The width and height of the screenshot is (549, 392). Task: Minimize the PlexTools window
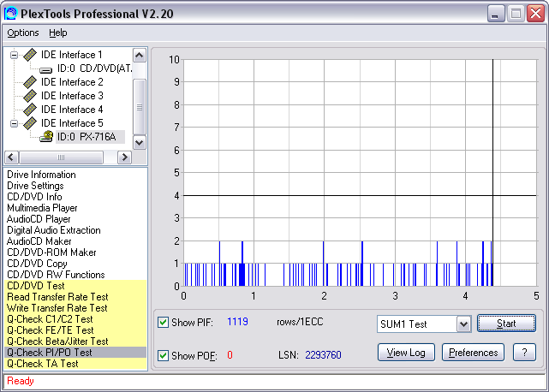(495, 14)
